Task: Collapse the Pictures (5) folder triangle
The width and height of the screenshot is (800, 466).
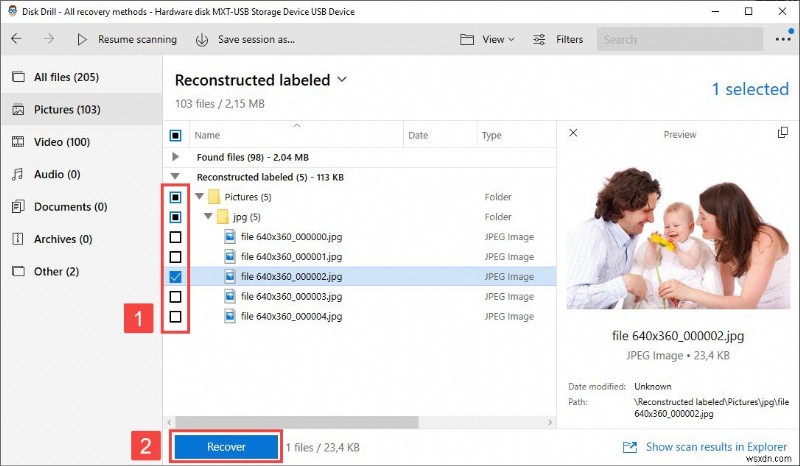Action: [199, 196]
